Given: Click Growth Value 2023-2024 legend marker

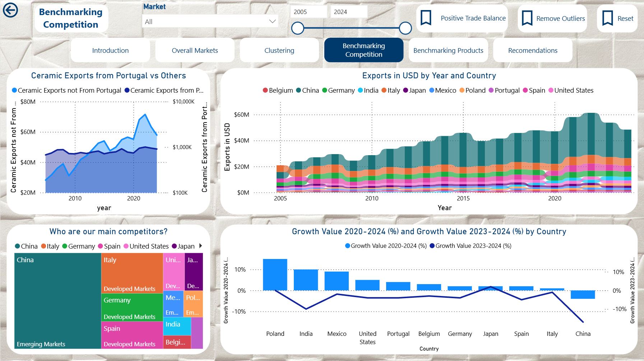Looking at the screenshot, I should pos(432,246).
